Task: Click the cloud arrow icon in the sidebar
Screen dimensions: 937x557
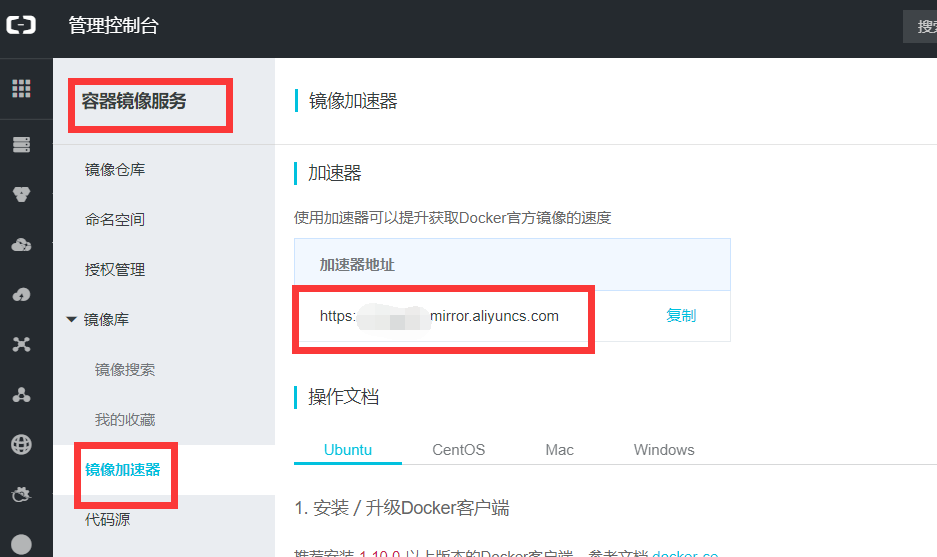Action: [21, 295]
